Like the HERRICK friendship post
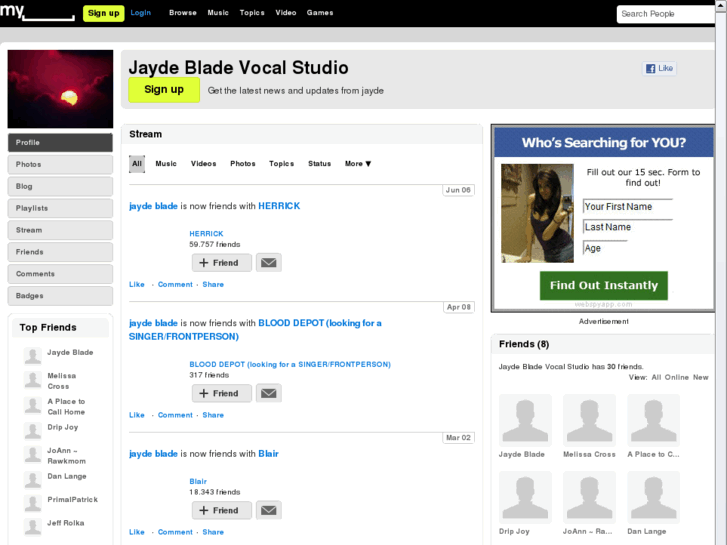This screenshot has width=727, height=545. tap(137, 284)
